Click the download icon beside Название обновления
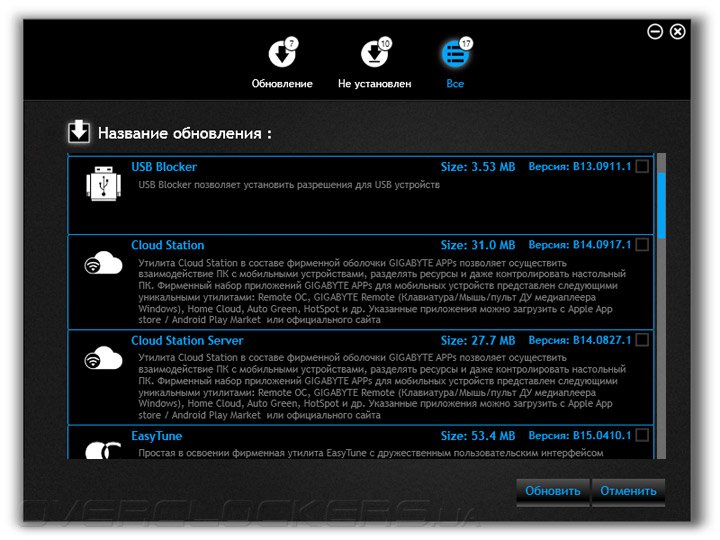The height and width of the screenshot is (540, 720). 79,132
